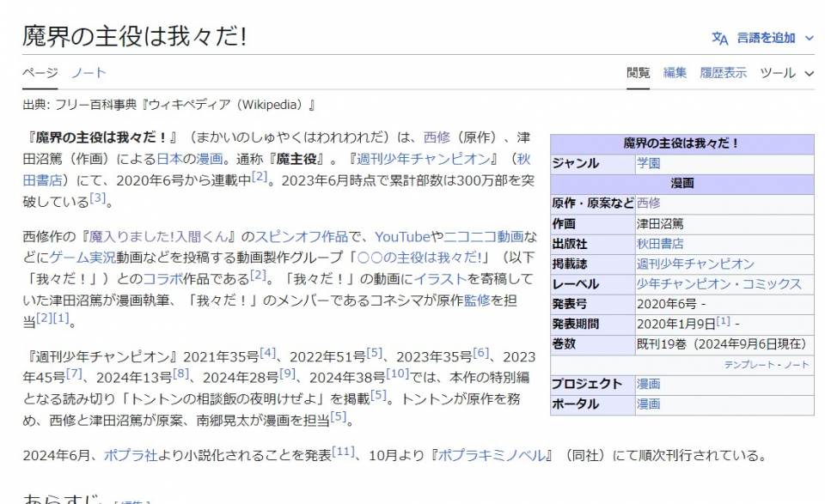Click the 秋田書店 publisher link in infobox

659,243
